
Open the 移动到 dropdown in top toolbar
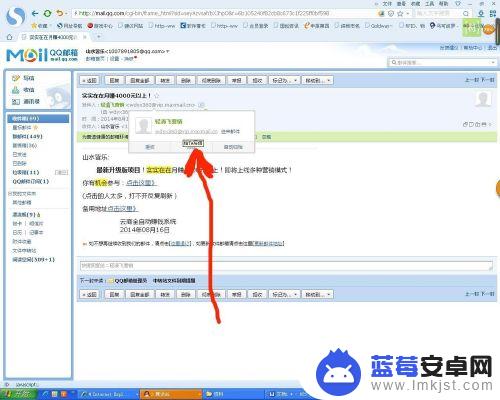click(x=318, y=80)
